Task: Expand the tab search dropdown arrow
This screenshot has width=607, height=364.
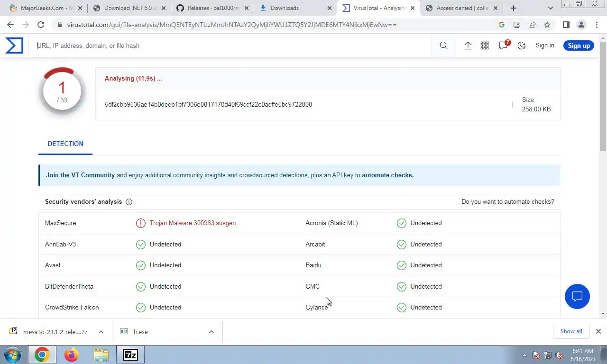Action: [551, 8]
